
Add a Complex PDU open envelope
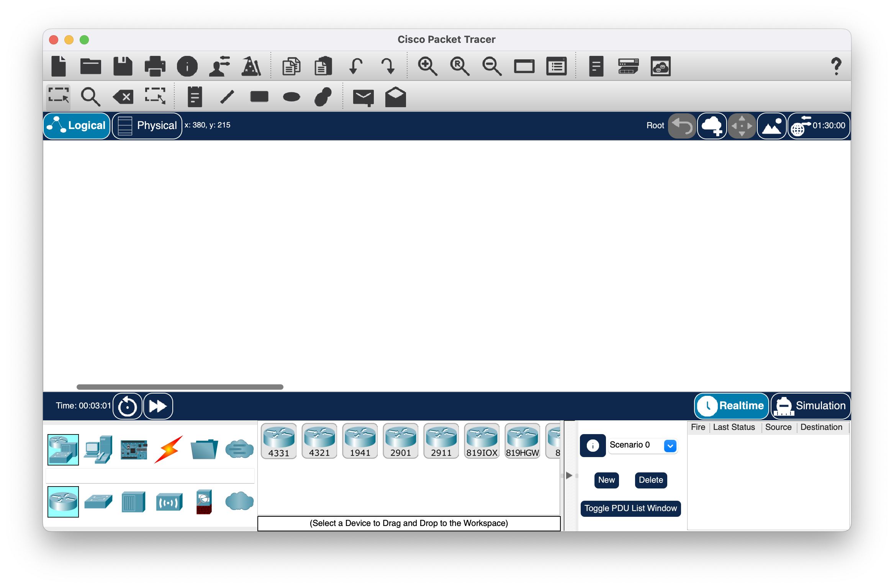coord(395,97)
